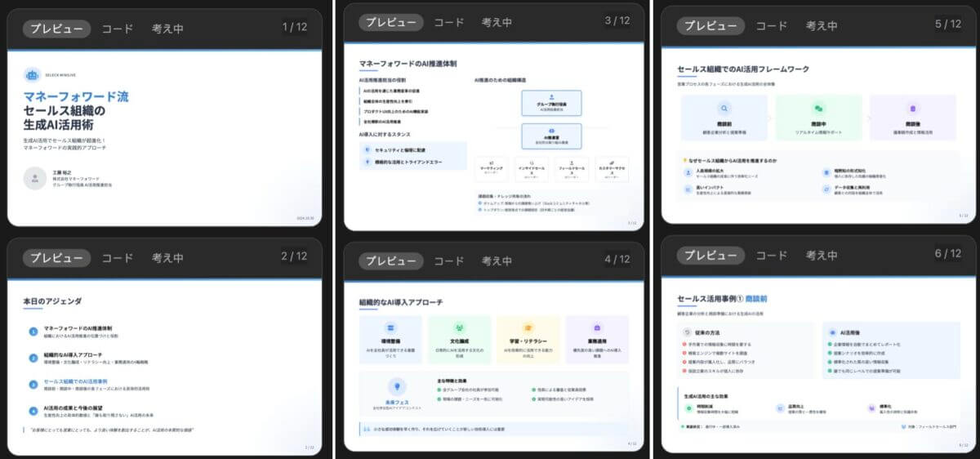
Task: Open コード tab in the 3 / 12 panel
Action: [449, 22]
